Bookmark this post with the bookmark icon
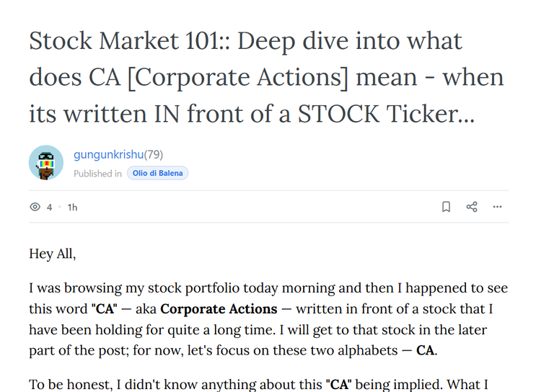 447,207
